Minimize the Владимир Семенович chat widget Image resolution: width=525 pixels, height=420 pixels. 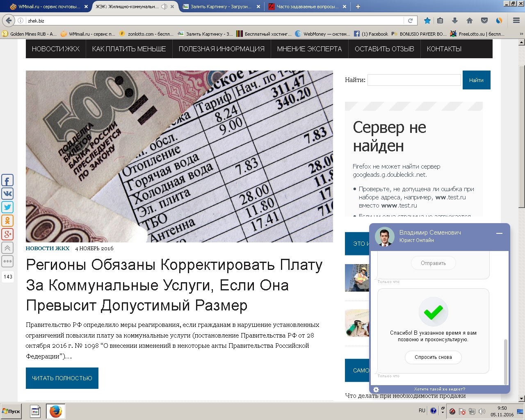point(499,233)
